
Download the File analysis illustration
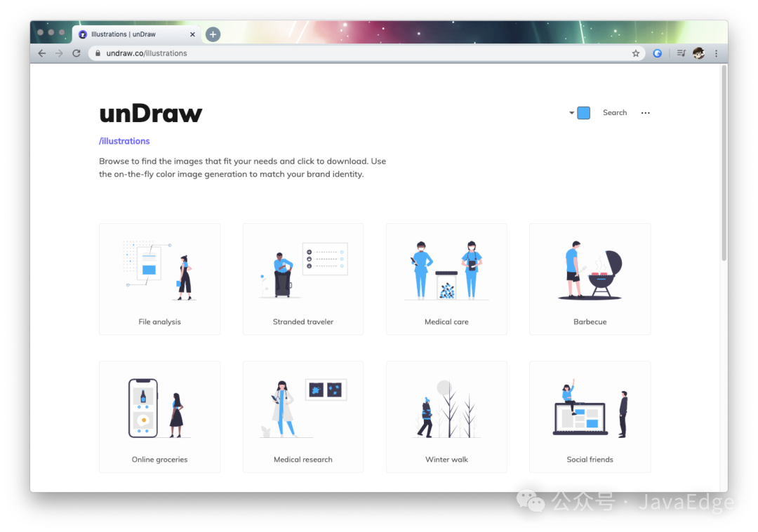(x=159, y=279)
